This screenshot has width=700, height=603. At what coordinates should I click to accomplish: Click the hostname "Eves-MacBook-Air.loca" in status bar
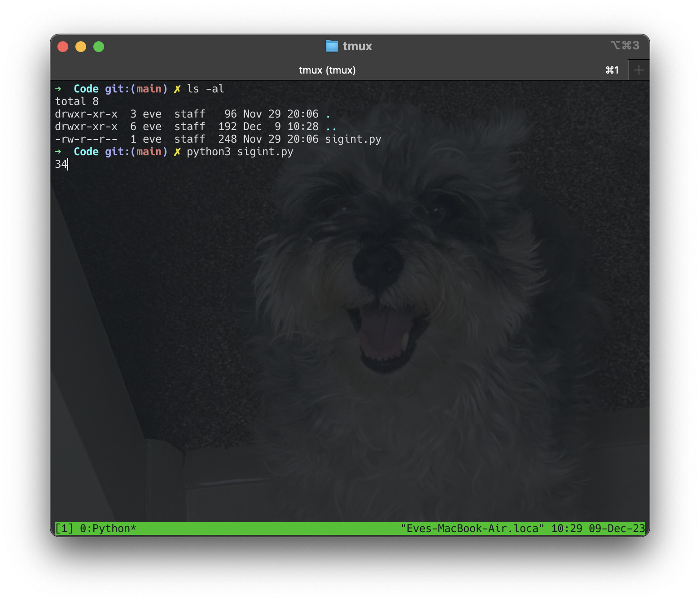coord(472,529)
